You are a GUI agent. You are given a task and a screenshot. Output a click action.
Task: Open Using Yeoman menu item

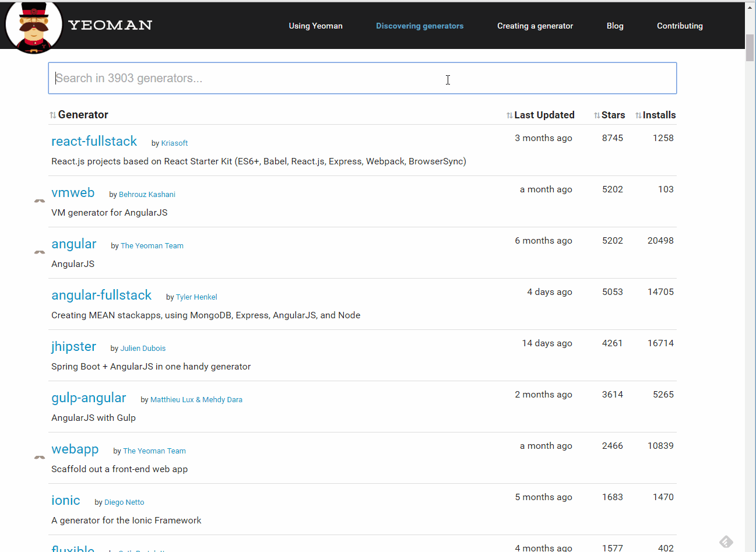coord(315,26)
